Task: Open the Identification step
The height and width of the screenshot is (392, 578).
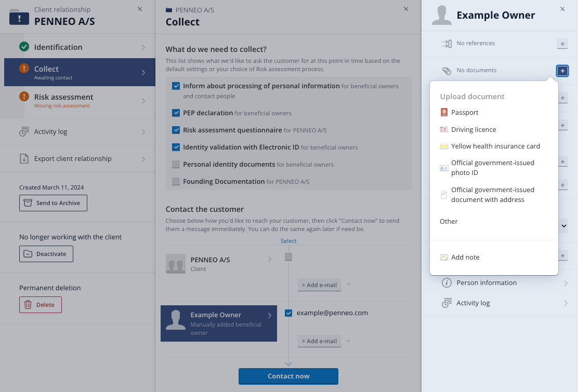Action: coord(80,47)
